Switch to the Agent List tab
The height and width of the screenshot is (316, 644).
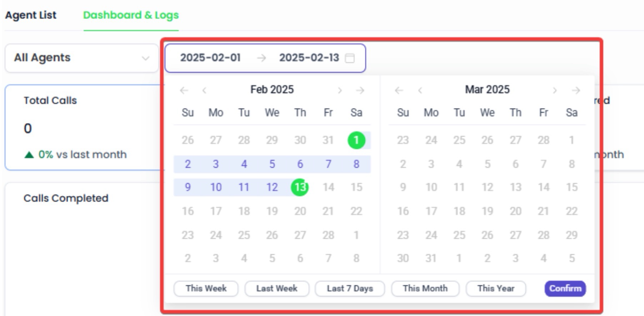(31, 15)
